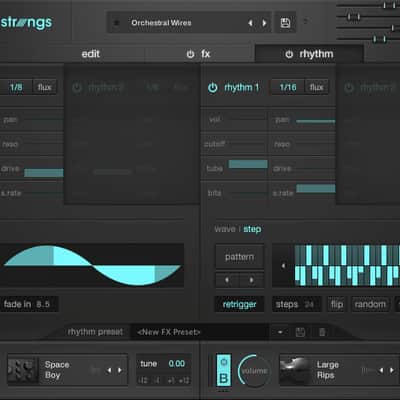Toggle the retrigger option
Viewport: 400px width, 400px height.
coord(239,304)
